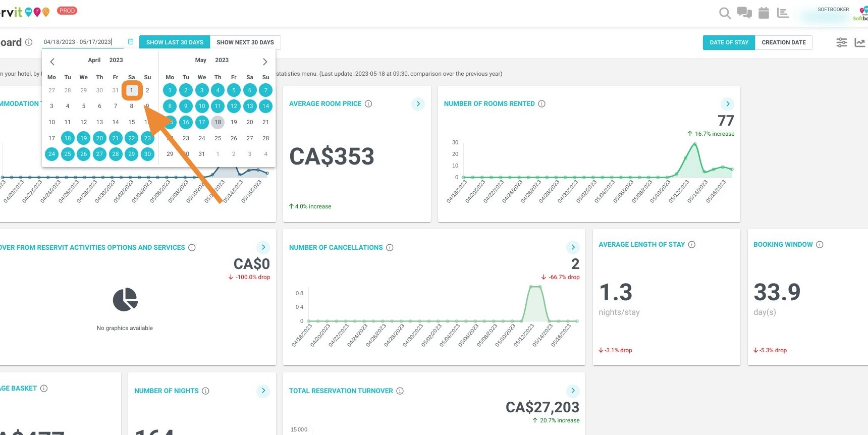Image resolution: width=868 pixels, height=435 pixels.
Task: Show info for Total Reservation Turnover
Action: [400, 391]
